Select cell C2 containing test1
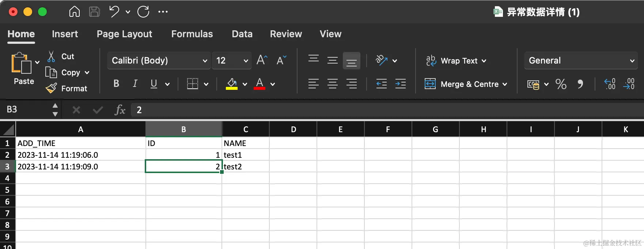644x249 pixels. click(x=245, y=155)
